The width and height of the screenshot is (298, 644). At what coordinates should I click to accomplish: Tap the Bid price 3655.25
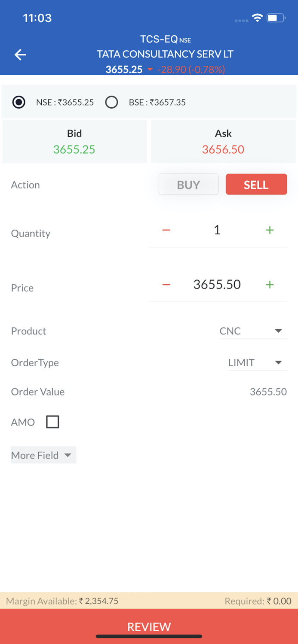click(74, 149)
